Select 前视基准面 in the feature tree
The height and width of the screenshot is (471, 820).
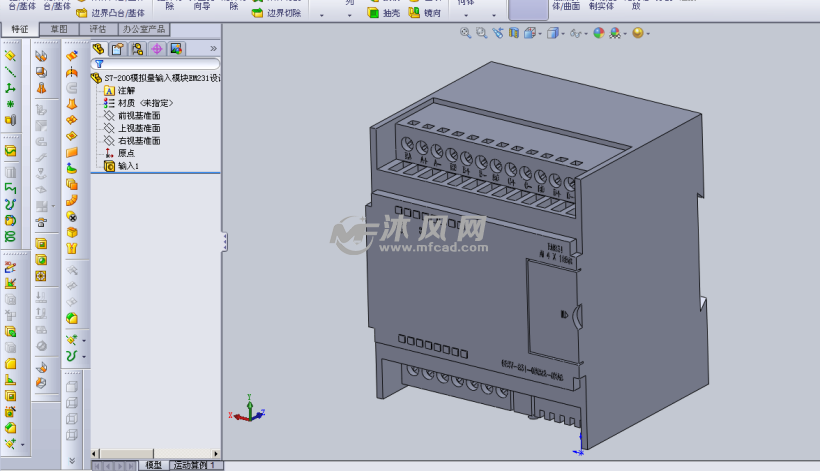click(138, 115)
